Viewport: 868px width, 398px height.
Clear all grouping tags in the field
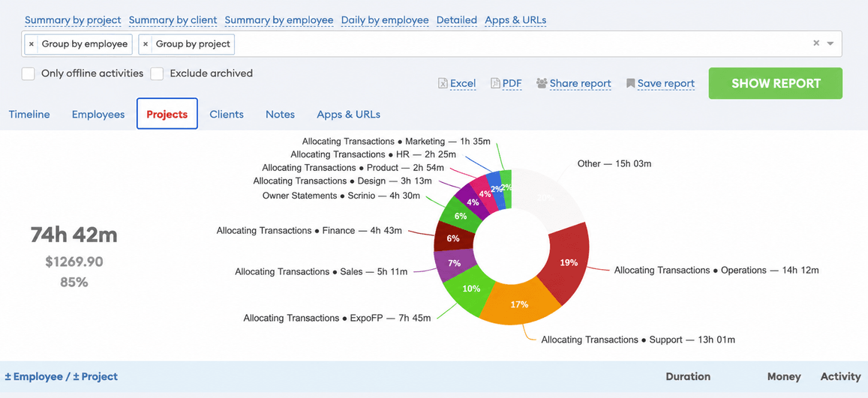click(x=816, y=43)
